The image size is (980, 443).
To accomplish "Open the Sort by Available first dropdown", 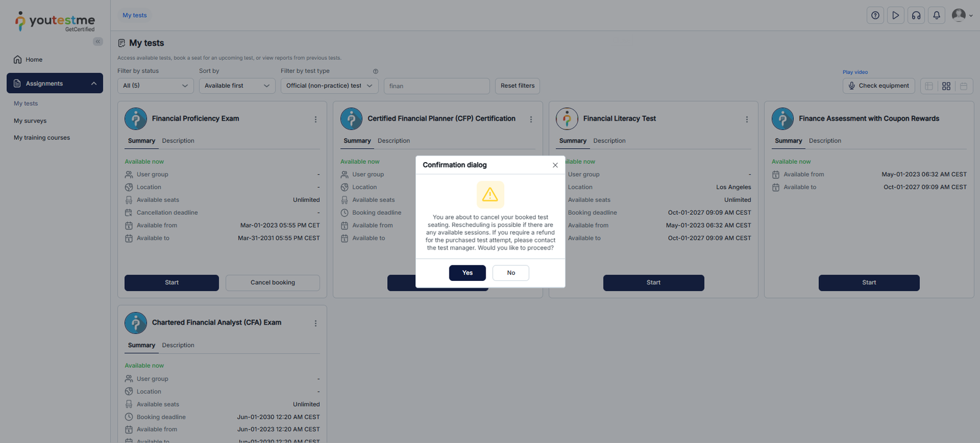I will pos(236,86).
